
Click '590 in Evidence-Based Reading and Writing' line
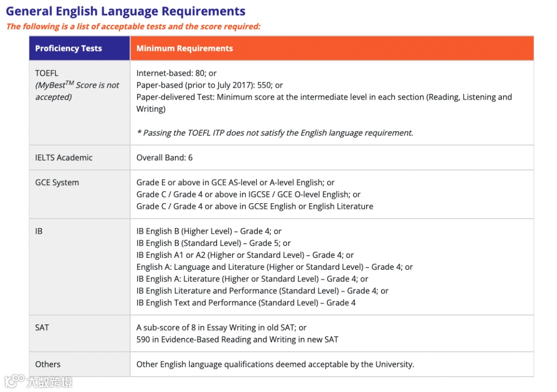(x=237, y=340)
